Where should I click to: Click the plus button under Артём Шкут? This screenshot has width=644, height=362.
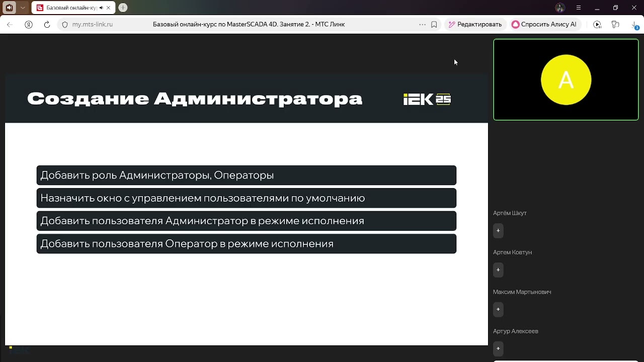(498, 230)
